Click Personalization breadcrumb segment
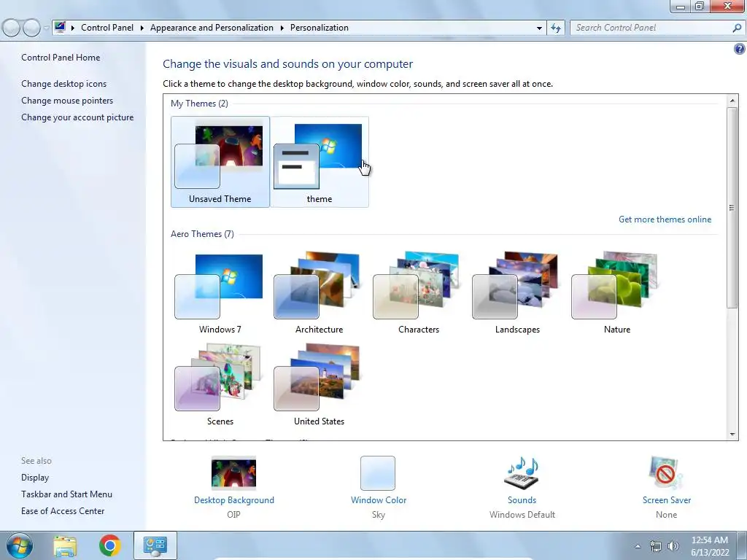 pos(320,28)
